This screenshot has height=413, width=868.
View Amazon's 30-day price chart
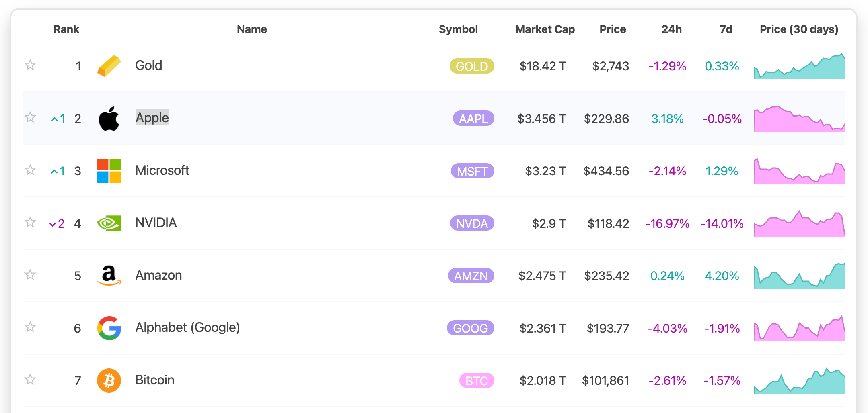tap(799, 276)
